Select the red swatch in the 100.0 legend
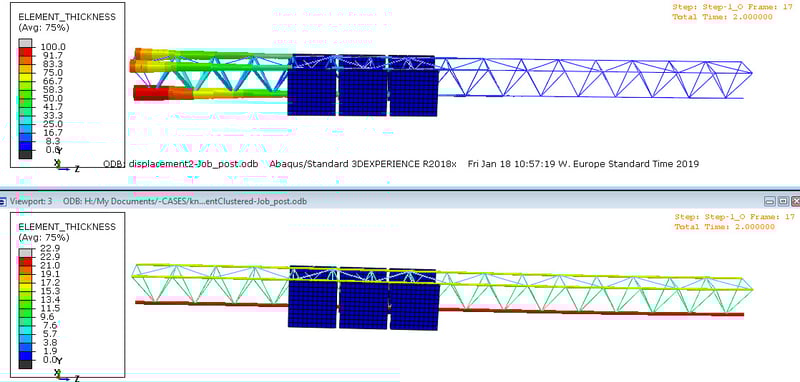The width and height of the screenshot is (800, 382). [x=26, y=51]
